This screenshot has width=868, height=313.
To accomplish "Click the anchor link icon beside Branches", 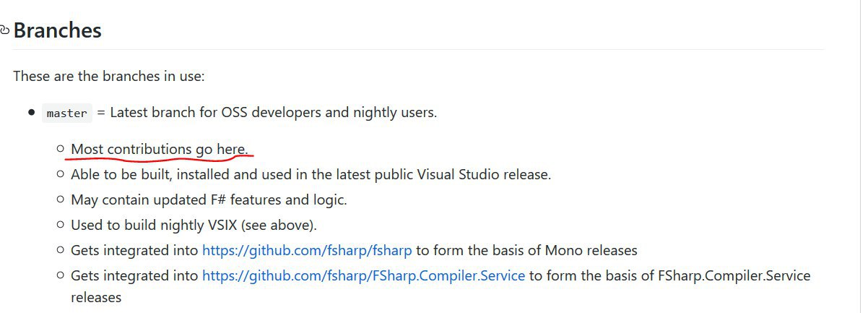I will 4,30.
